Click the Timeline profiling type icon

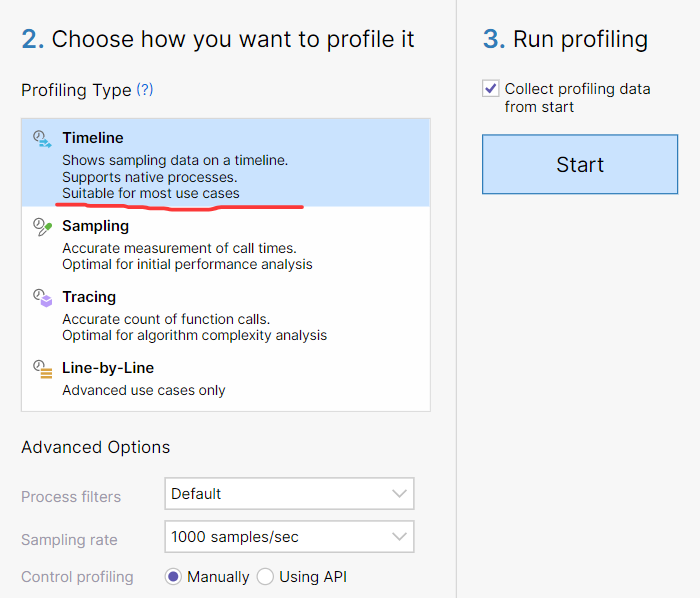pyautogui.click(x=41, y=139)
